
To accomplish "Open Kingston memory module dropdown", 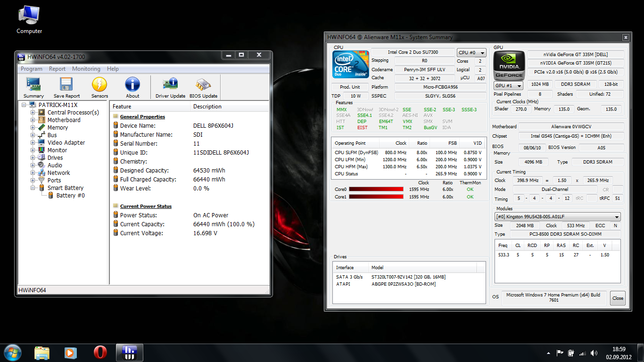I will [557, 217].
